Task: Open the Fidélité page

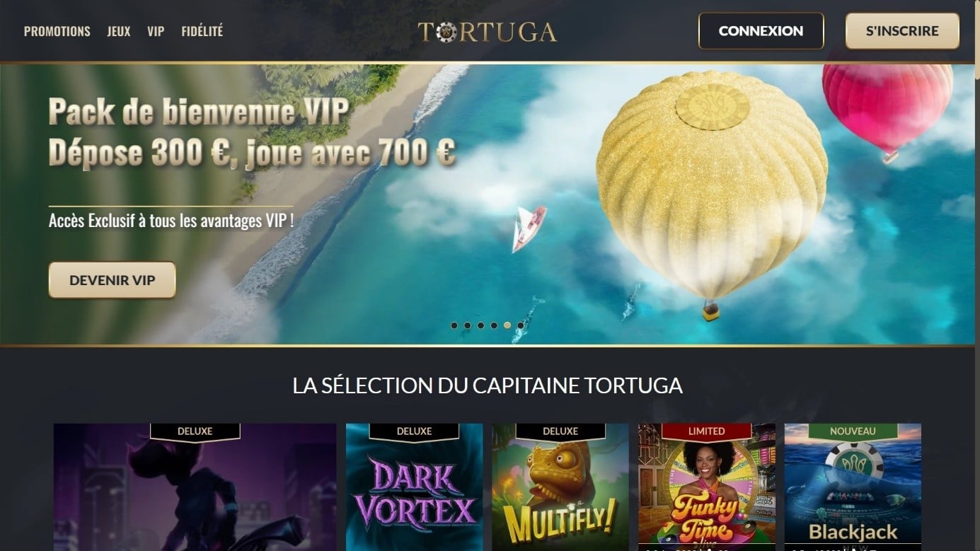Action: [202, 31]
